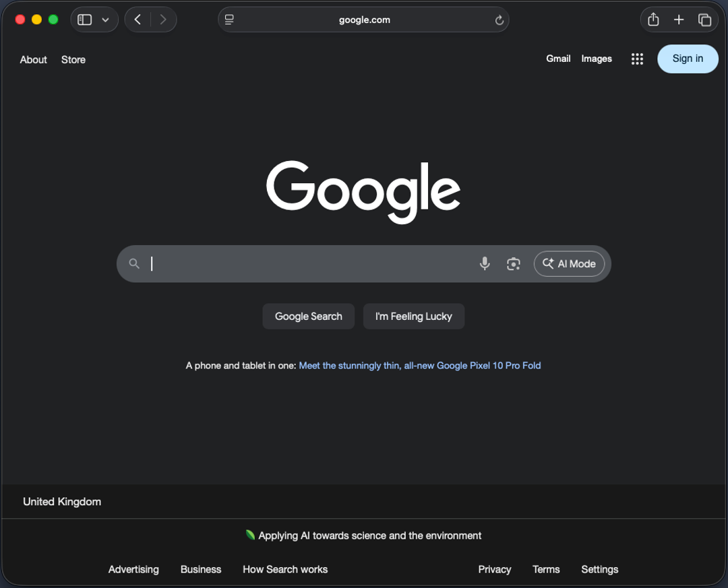The height and width of the screenshot is (588, 728).
Task: Place cursor in the search input field
Action: click(x=303, y=263)
